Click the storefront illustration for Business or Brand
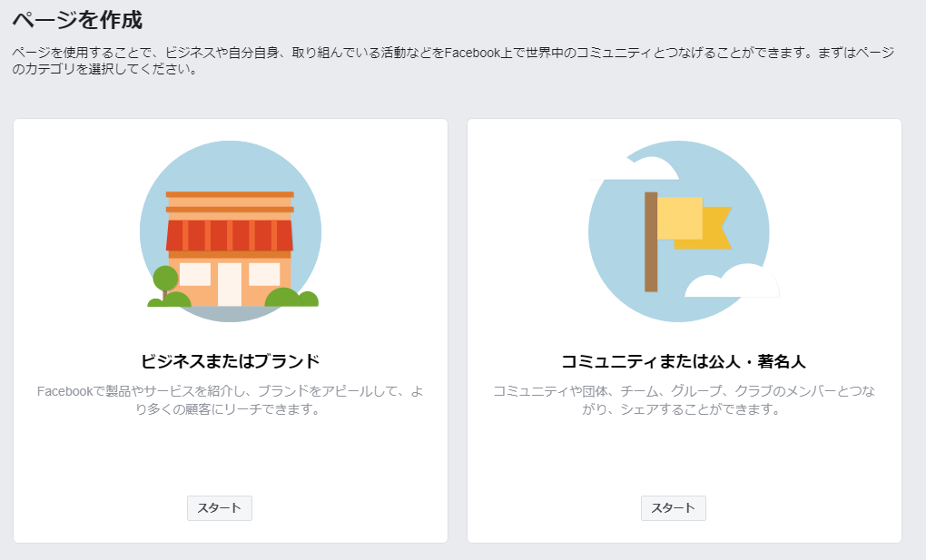Screen dimensions: 926x560 click(231, 231)
